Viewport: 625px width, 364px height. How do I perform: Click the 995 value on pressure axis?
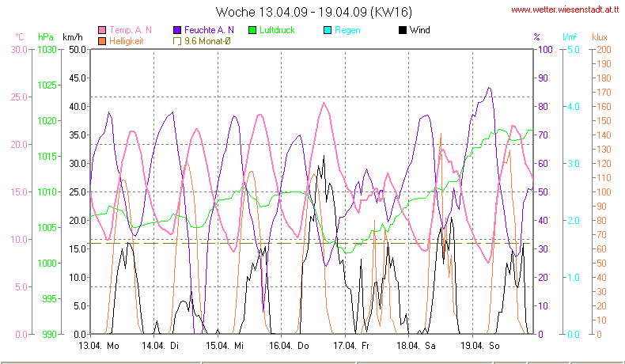[x=49, y=298]
